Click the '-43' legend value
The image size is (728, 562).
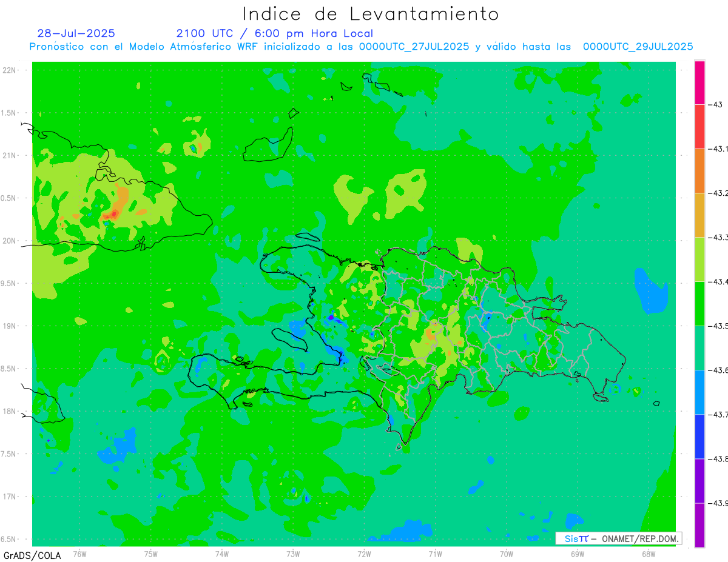pyautogui.click(x=715, y=104)
